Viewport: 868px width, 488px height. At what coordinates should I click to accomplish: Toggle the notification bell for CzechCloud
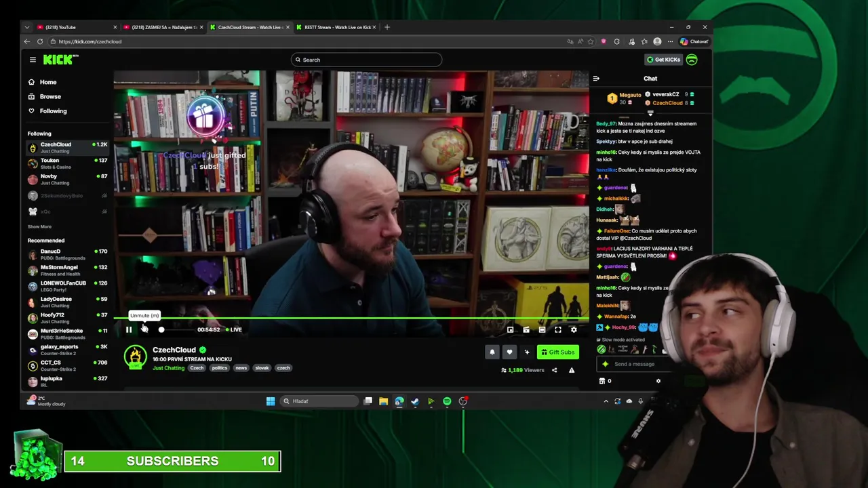point(492,352)
